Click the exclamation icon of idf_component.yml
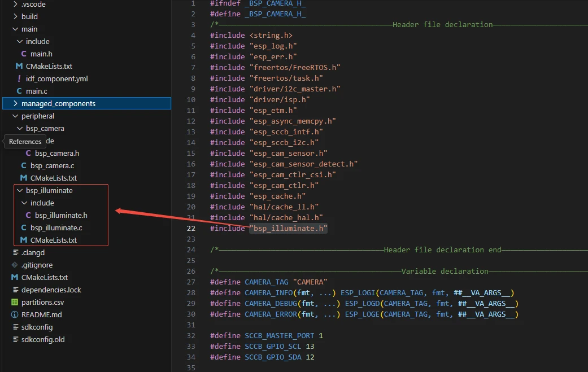Viewport: 588px width, 372px height. click(19, 78)
